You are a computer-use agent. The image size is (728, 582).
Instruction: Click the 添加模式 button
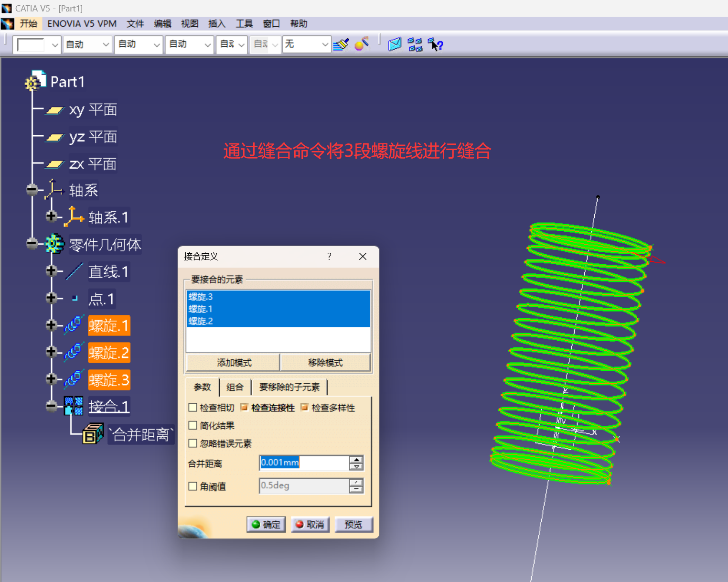pyautogui.click(x=233, y=363)
